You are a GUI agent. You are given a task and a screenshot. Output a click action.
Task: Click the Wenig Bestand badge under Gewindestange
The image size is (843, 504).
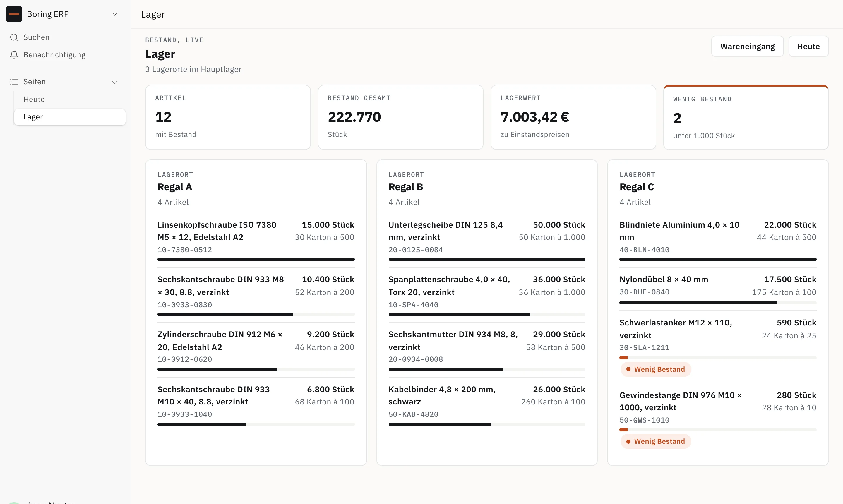coord(655,441)
